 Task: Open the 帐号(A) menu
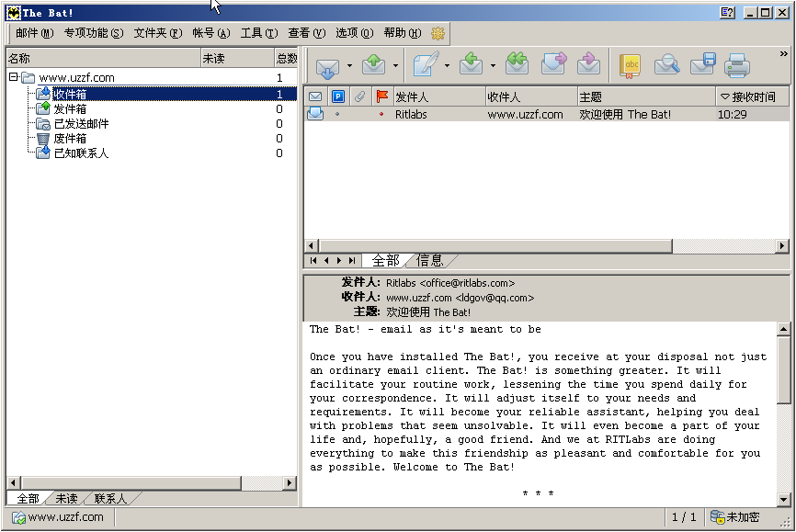211,33
